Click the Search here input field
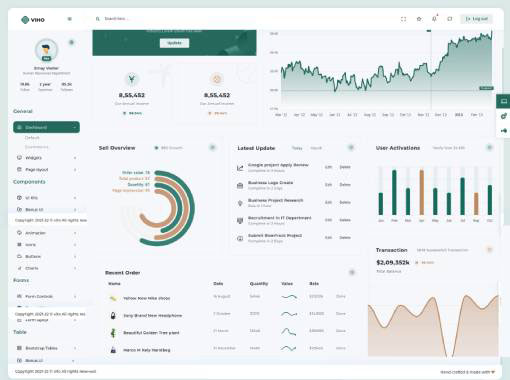510x380 pixels. click(167, 19)
